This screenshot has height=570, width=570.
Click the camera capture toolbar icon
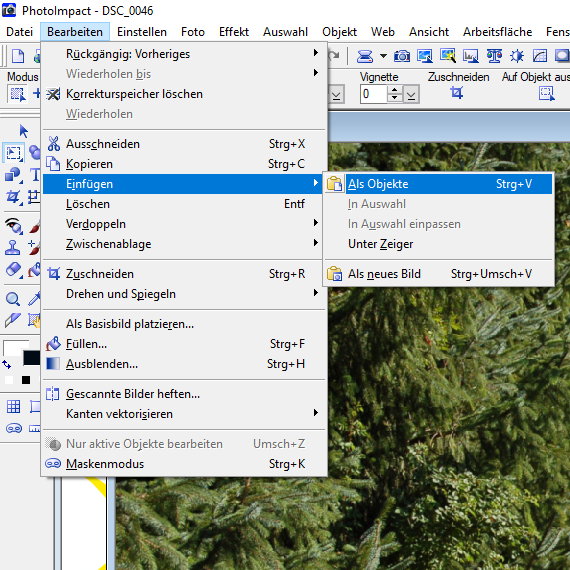point(402,56)
